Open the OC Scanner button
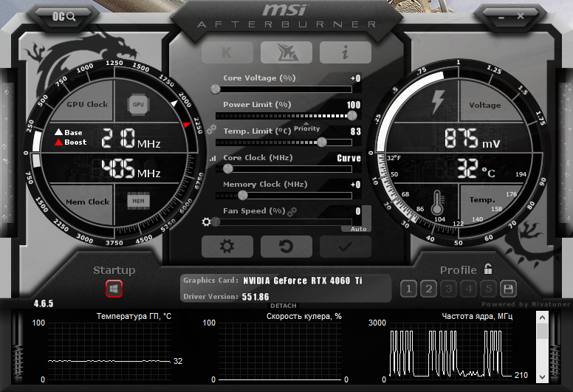The image size is (573, 392). click(64, 16)
